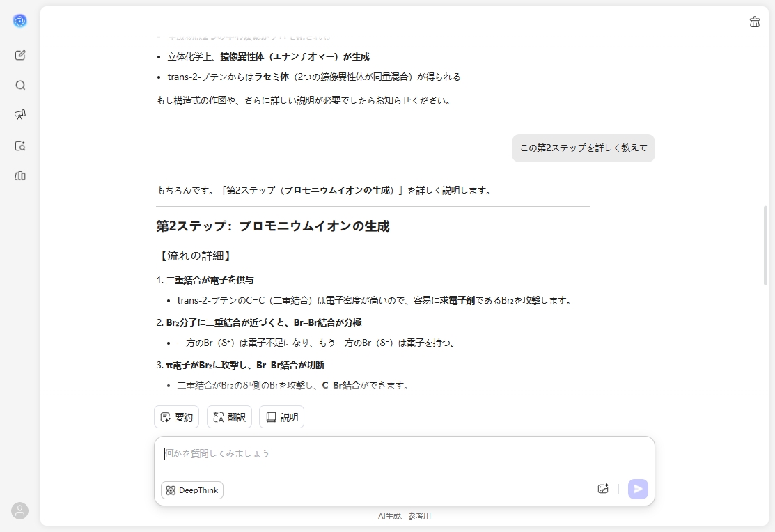The height and width of the screenshot is (532, 775).
Task: Open the document search icon in sidebar
Action: (x=19, y=146)
